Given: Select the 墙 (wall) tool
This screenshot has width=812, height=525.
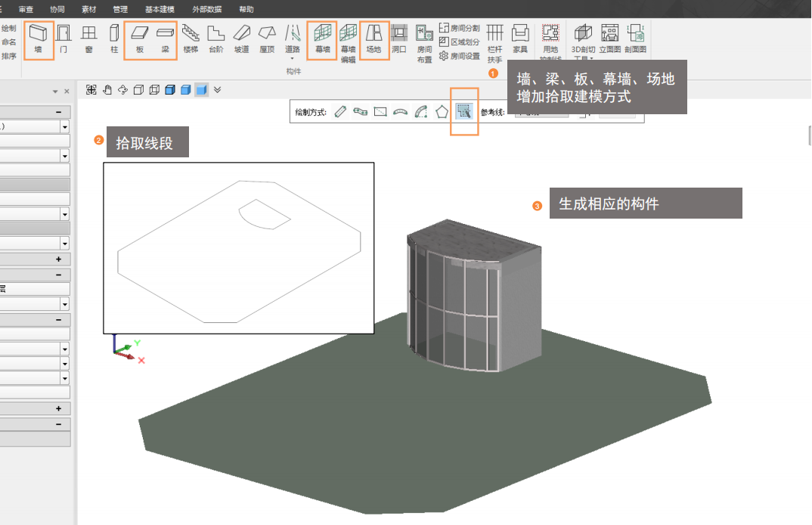Looking at the screenshot, I should click(x=39, y=38).
